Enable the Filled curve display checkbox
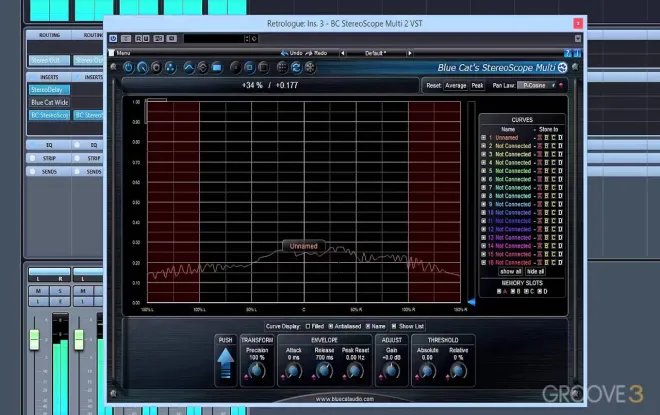This screenshot has height=415, width=660. coord(308,326)
